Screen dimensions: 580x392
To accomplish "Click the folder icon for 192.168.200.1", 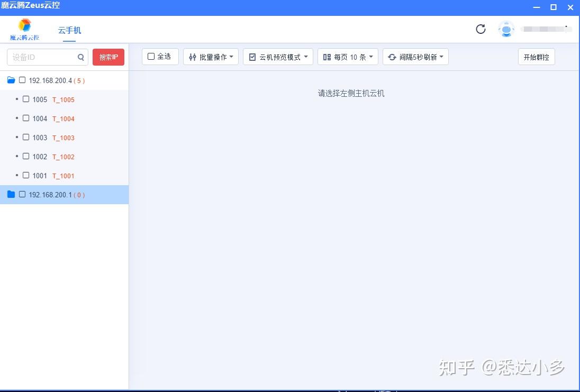I will 11,194.
